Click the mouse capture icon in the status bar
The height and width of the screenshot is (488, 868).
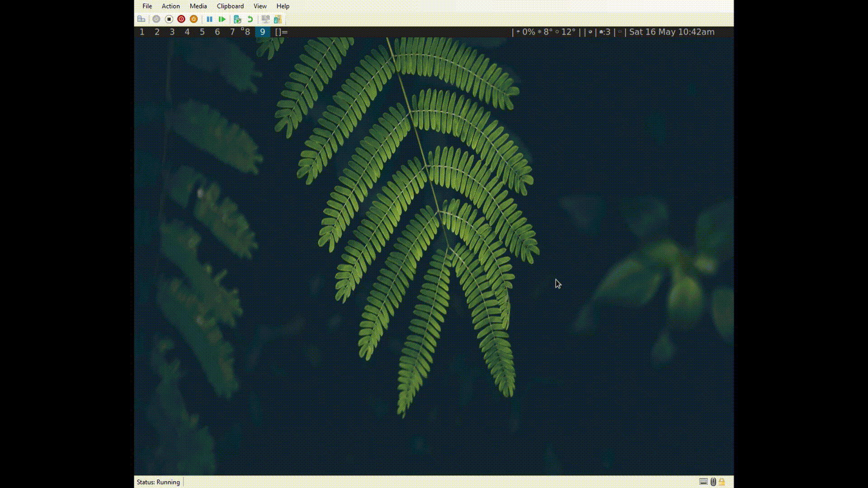pyautogui.click(x=713, y=482)
